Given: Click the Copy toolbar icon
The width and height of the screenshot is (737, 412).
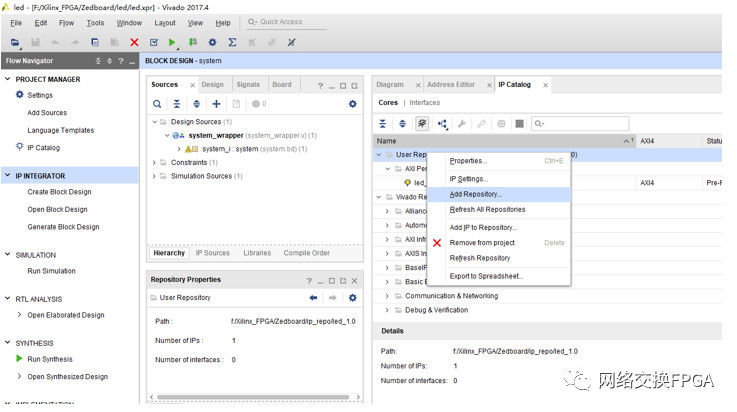Looking at the screenshot, I should coord(95,42).
